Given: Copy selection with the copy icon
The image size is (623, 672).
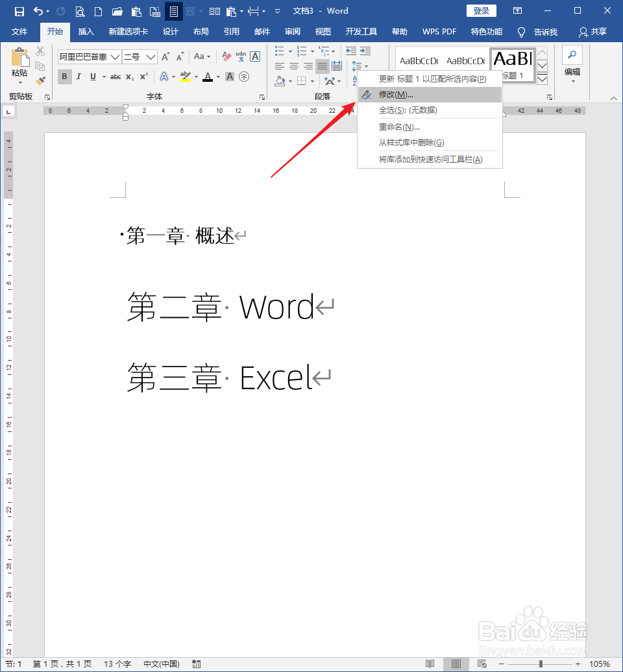Looking at the screenshot, I should click(x=40, y=66).
